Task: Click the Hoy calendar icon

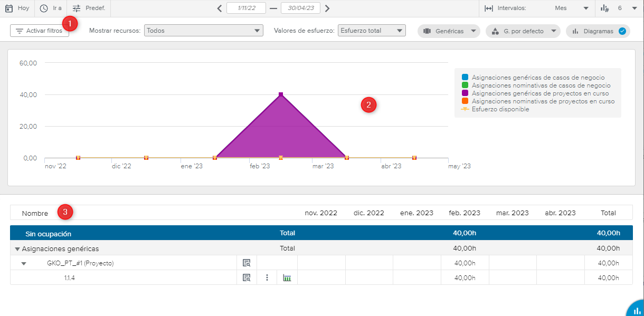Action: click(8, 8)
